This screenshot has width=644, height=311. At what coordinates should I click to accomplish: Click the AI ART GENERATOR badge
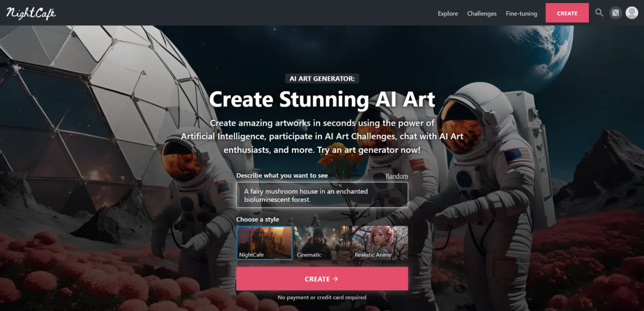tap(322, 79)
